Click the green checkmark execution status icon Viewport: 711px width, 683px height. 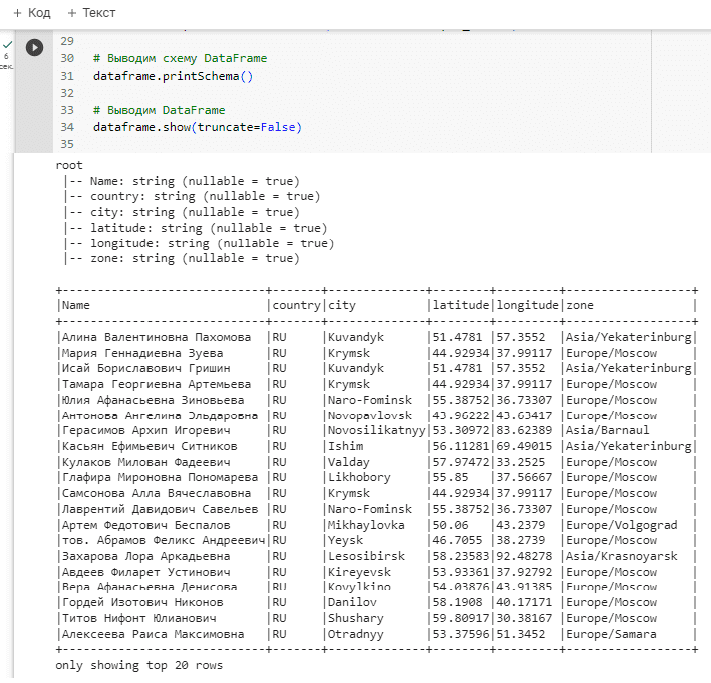coord(7,44)
